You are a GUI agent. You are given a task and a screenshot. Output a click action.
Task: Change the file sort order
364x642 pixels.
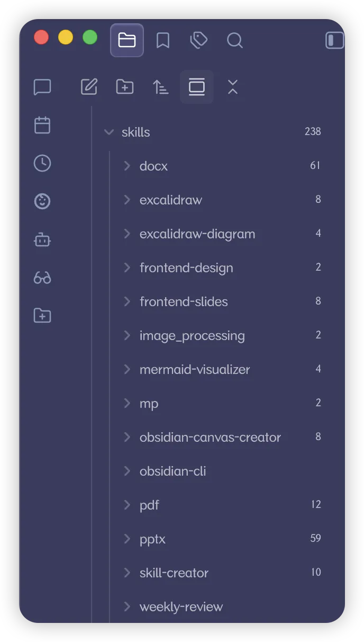coord(161,87)
